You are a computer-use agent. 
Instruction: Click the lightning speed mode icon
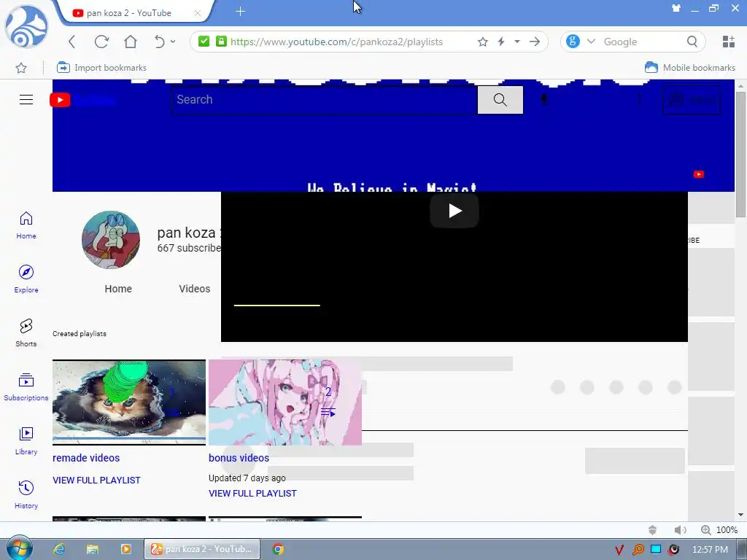pos(501,42)
